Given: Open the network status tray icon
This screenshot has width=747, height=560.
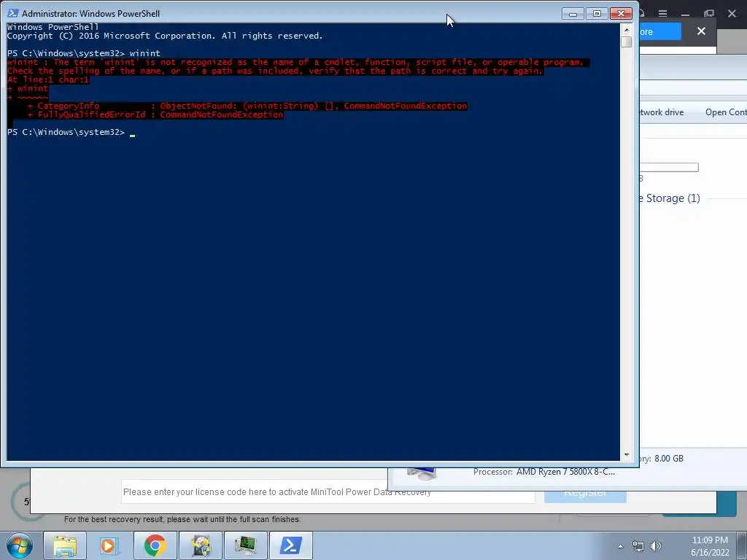Looking at the screenshot, I should coord(638,546).
